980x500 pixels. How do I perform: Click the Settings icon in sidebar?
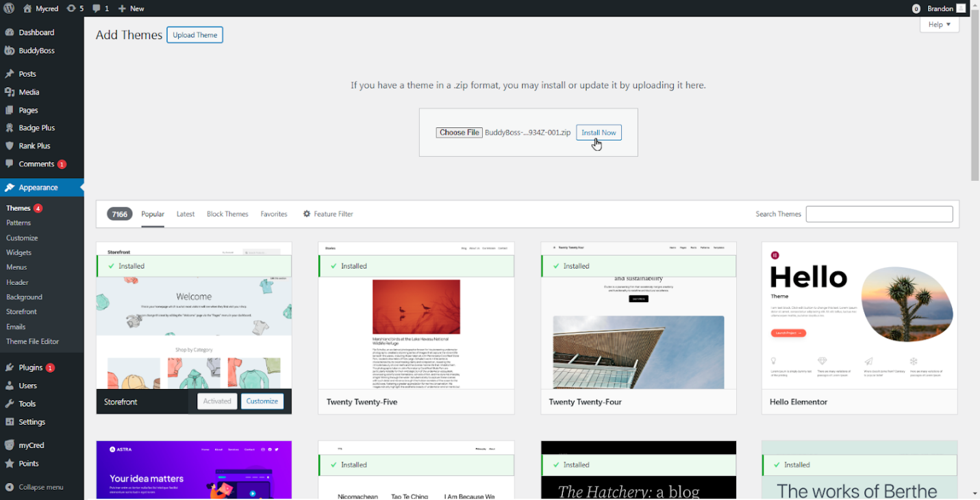[x=10, y=422]
